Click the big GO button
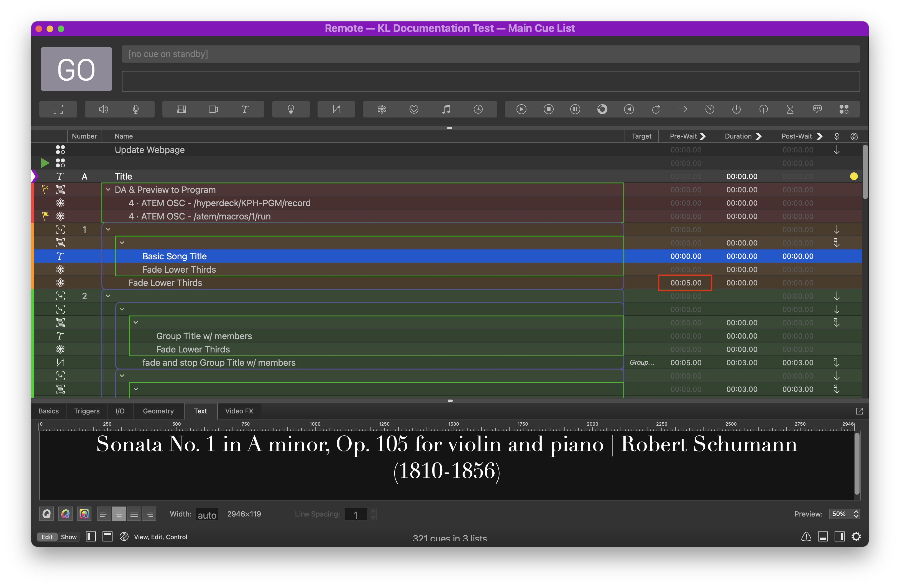 (76, 69)
